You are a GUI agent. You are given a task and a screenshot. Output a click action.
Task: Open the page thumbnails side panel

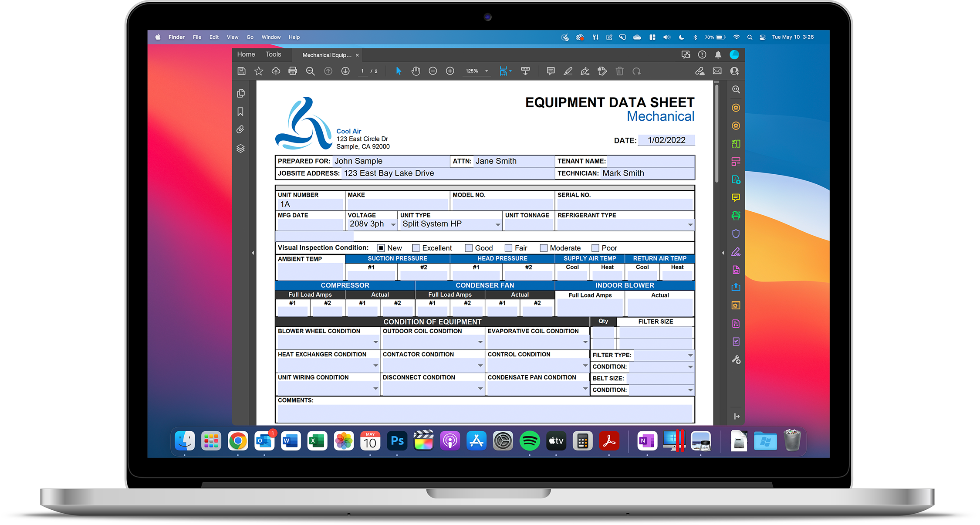coord(241,93)
